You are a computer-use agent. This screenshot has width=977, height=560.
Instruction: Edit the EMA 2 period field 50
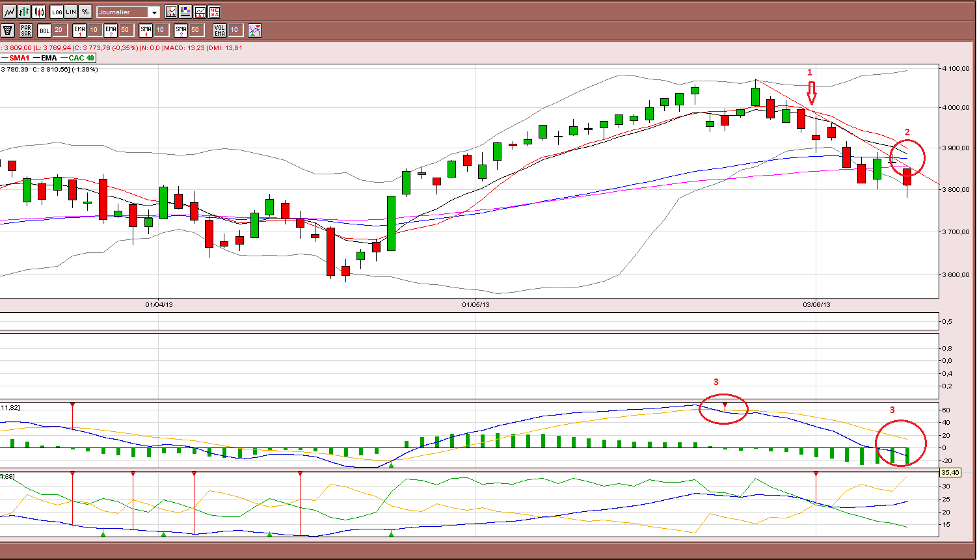(x=126, y=30)
